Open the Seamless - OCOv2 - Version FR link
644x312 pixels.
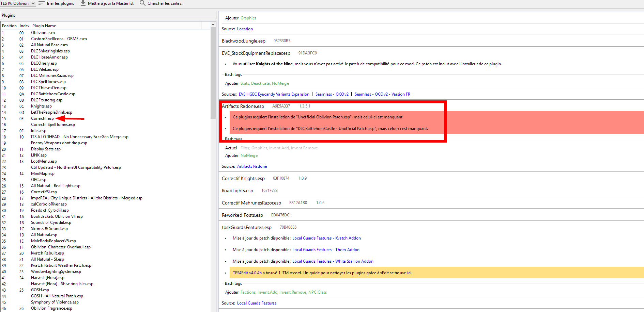click(382, 94)
